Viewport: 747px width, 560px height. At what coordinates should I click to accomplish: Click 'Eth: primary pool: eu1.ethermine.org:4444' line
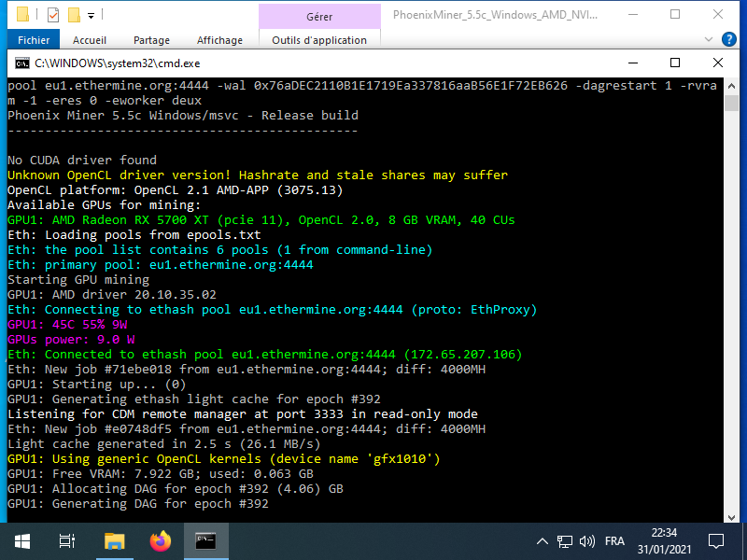pyautogui.click(x=160, y=264)
